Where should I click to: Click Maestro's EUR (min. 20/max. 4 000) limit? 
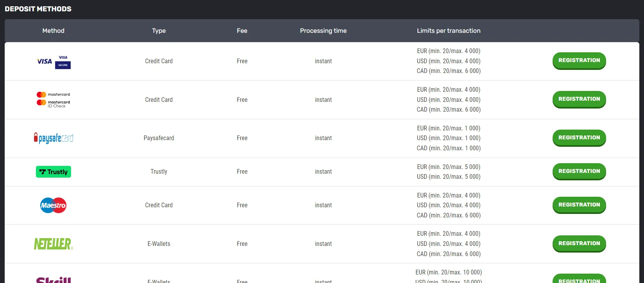449,196
